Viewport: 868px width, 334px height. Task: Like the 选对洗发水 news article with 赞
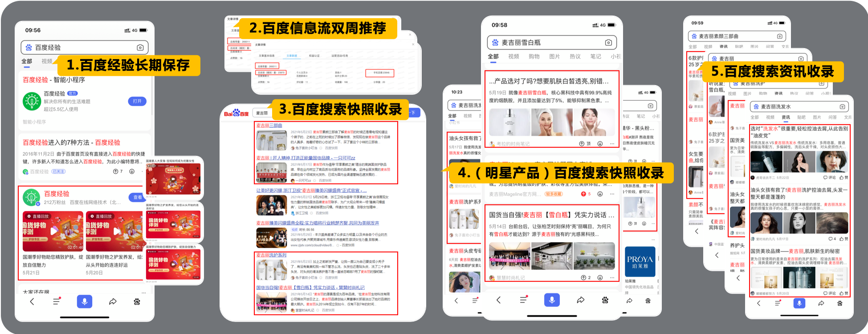click(844, 177)
